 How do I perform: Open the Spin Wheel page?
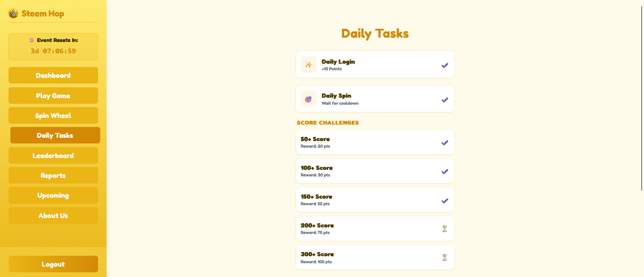(x=53, y=116)
